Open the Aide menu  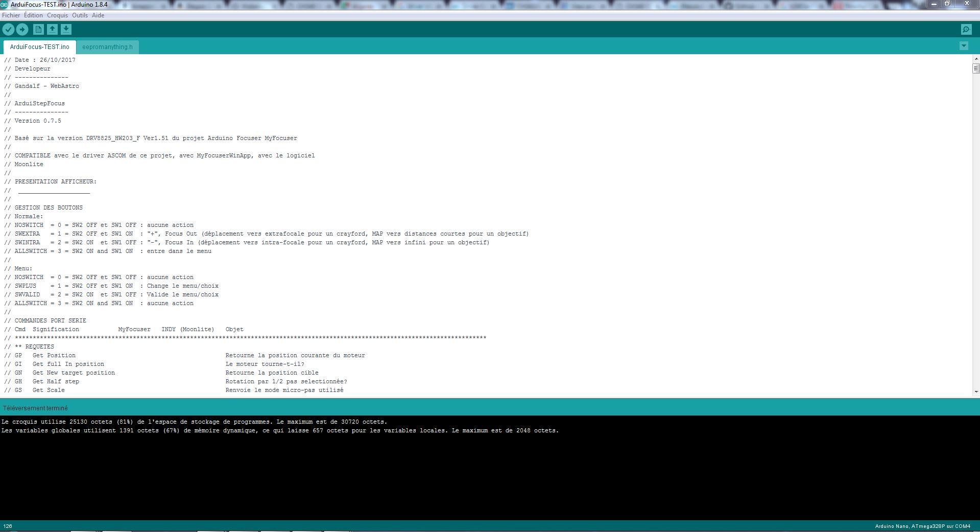(98, 15)
